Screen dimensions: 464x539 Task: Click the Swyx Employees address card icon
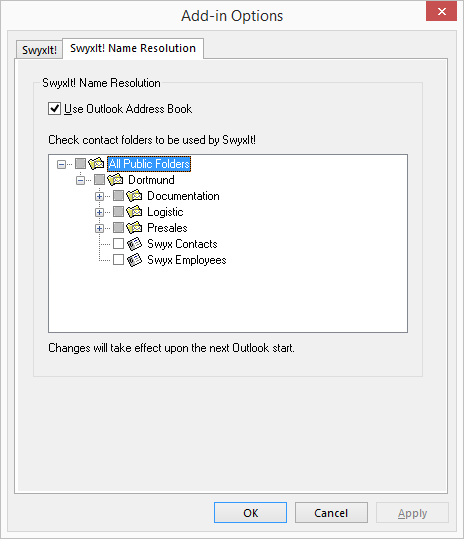(134, 260)
